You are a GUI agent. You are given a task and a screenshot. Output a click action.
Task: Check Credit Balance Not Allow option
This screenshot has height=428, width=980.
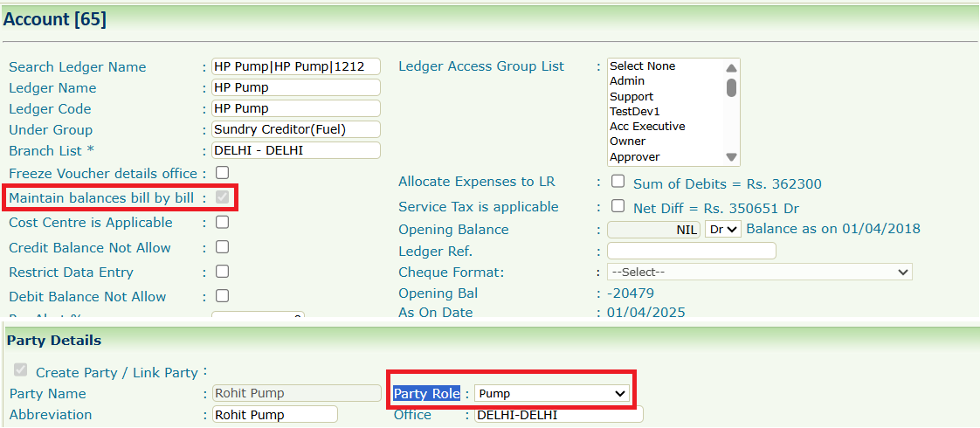[x=223, y=247]
